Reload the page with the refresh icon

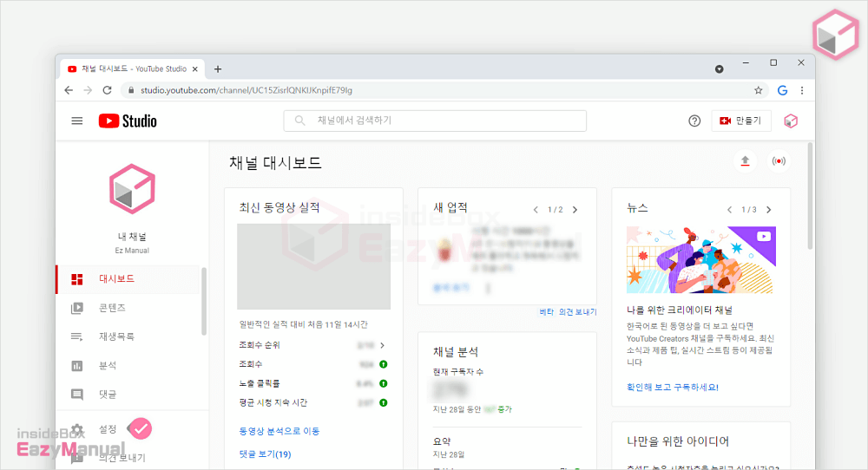[108, 90]
